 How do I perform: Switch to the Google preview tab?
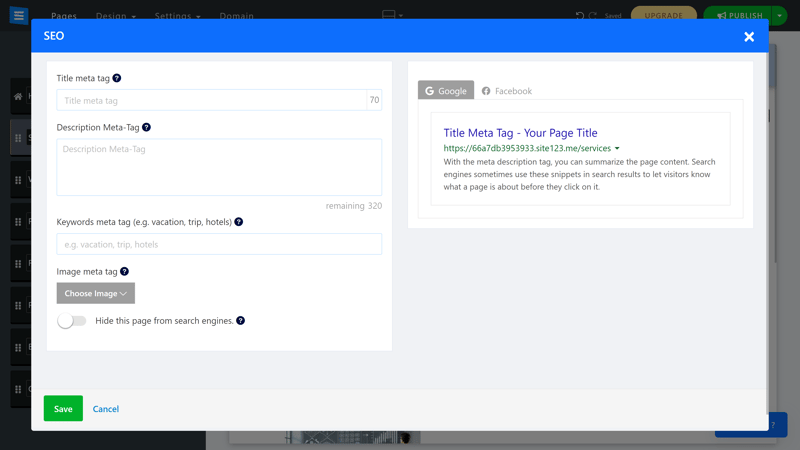pyautogui.click(x=446, y=90)
